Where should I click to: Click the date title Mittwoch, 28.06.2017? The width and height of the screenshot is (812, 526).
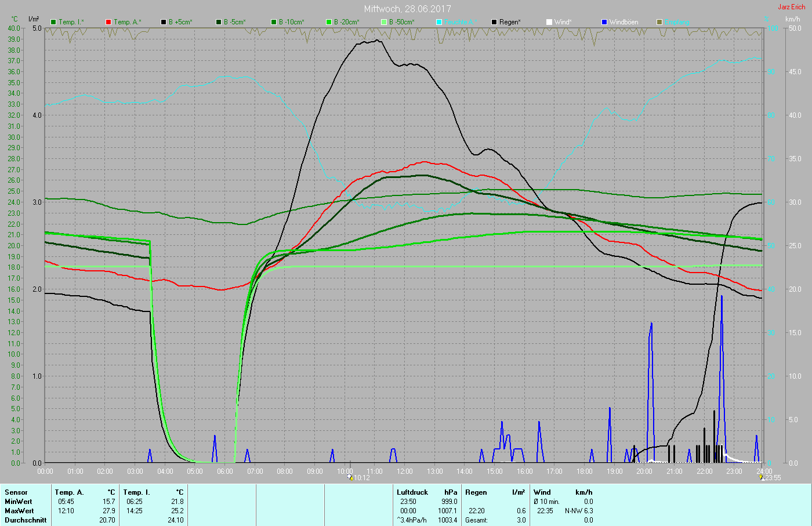tap(407, 9)
